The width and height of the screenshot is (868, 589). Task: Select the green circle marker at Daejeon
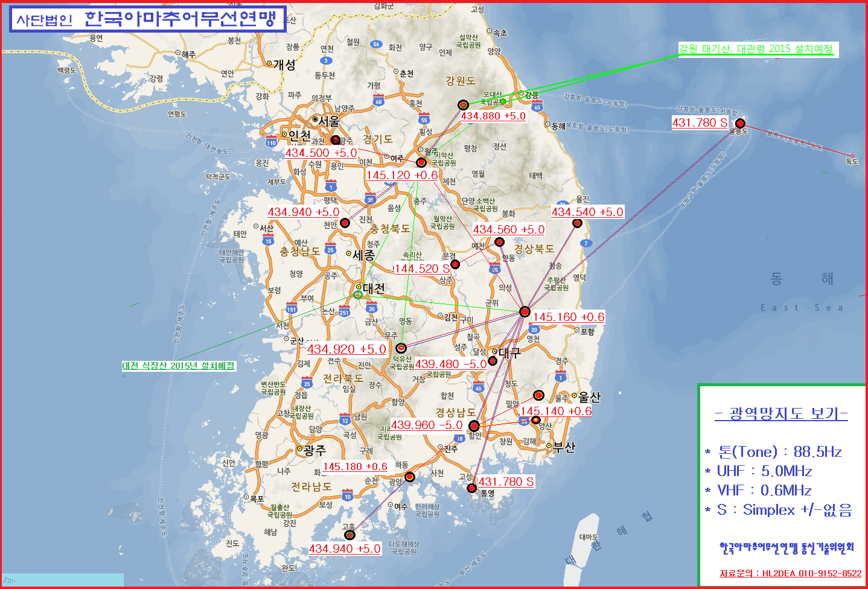[357, 294]
